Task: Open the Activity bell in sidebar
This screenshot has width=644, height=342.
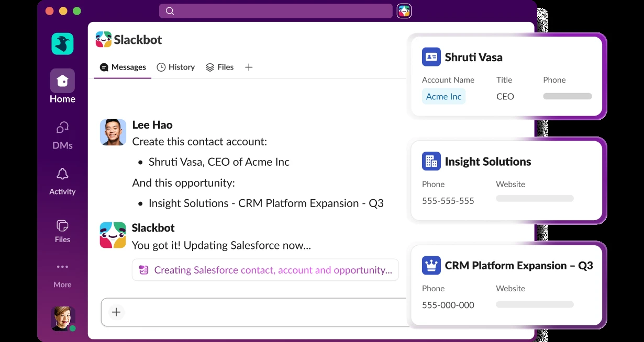Action: coord(62,181)
